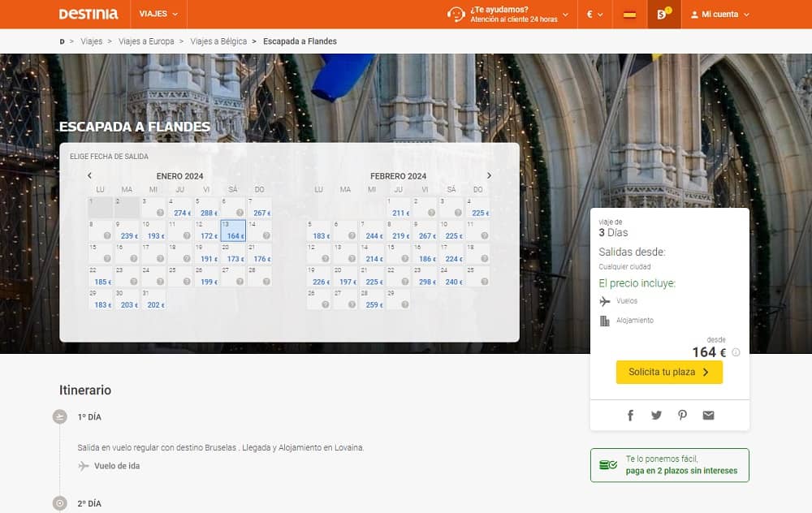
Task: Select January 4 departure at 274 €
Action: click(179, 208)
